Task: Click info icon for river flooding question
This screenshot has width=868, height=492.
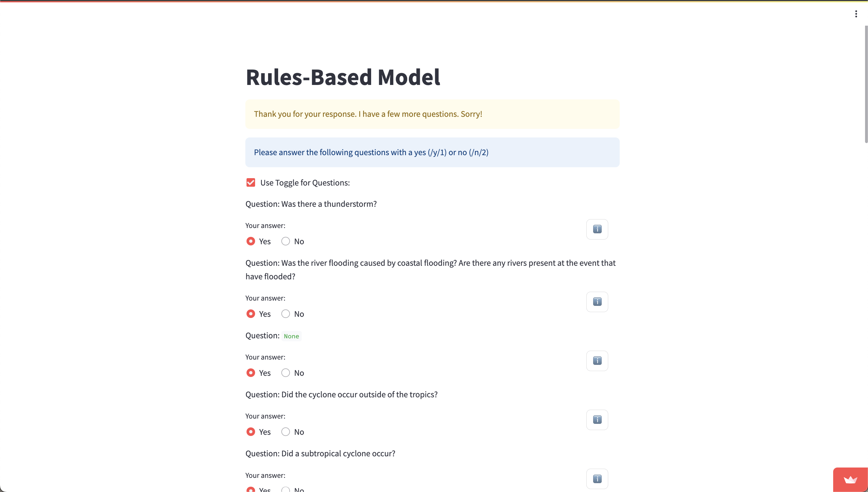Action: point(597,302)
